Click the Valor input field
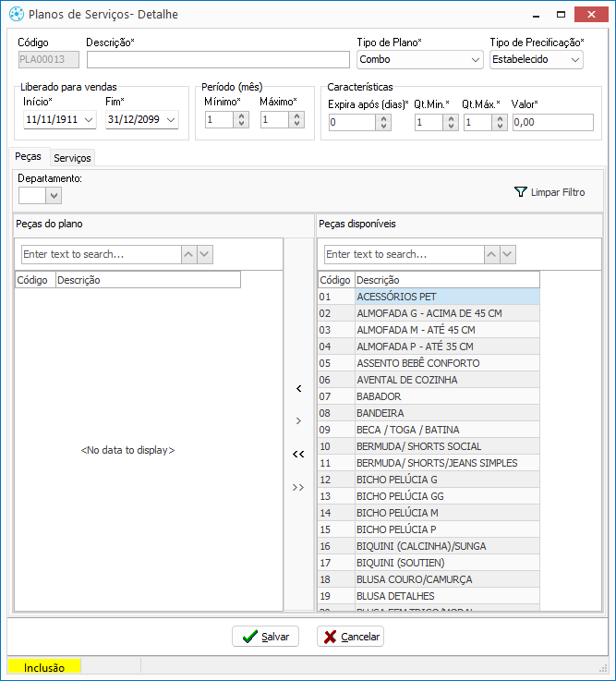616x681 pixels. [552, 123]
